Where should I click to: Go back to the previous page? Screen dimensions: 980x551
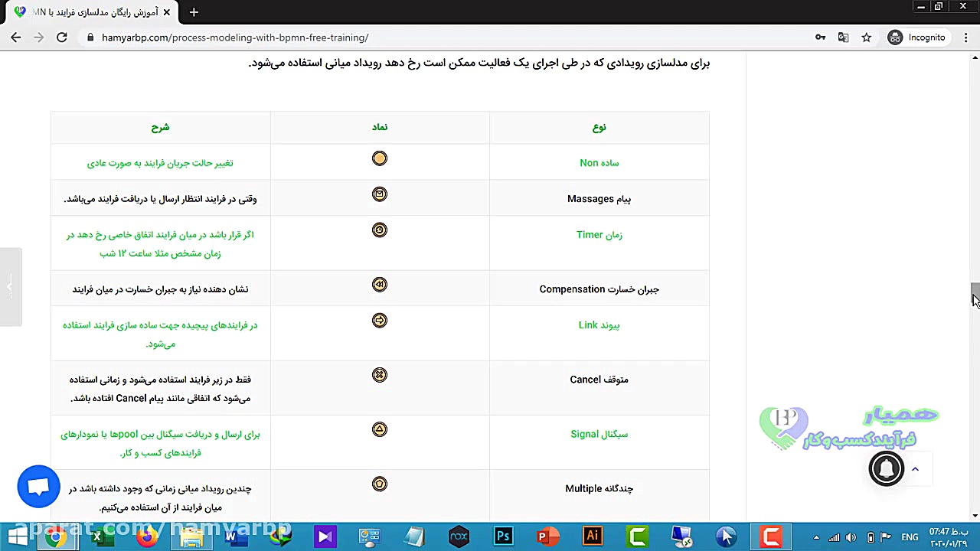[x=16, y=37]
